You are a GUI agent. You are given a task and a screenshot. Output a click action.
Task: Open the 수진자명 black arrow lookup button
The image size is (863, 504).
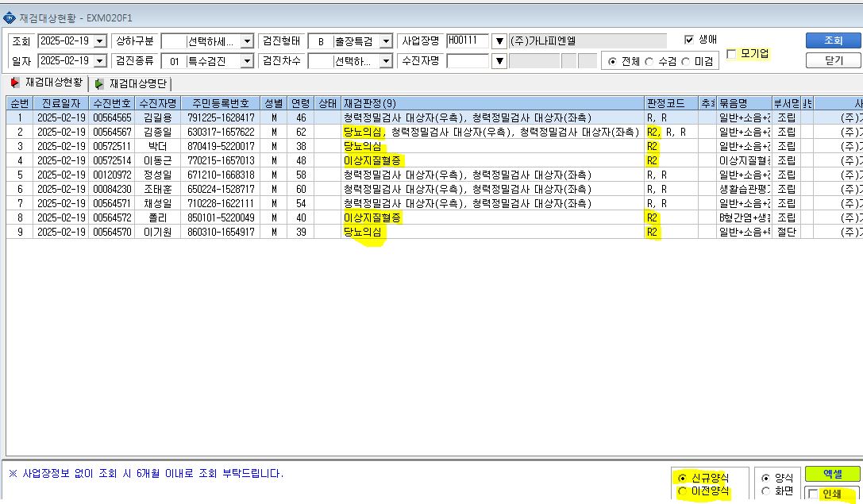pos(499,60)
